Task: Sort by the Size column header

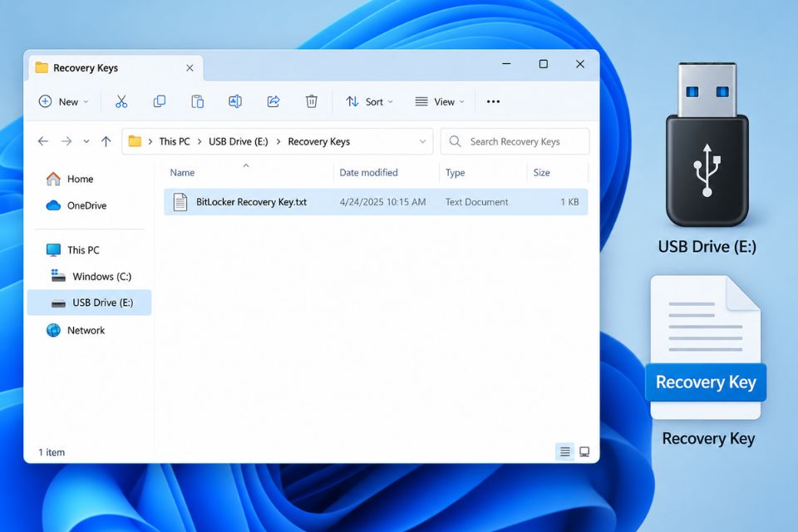Action: coord(541,173)
